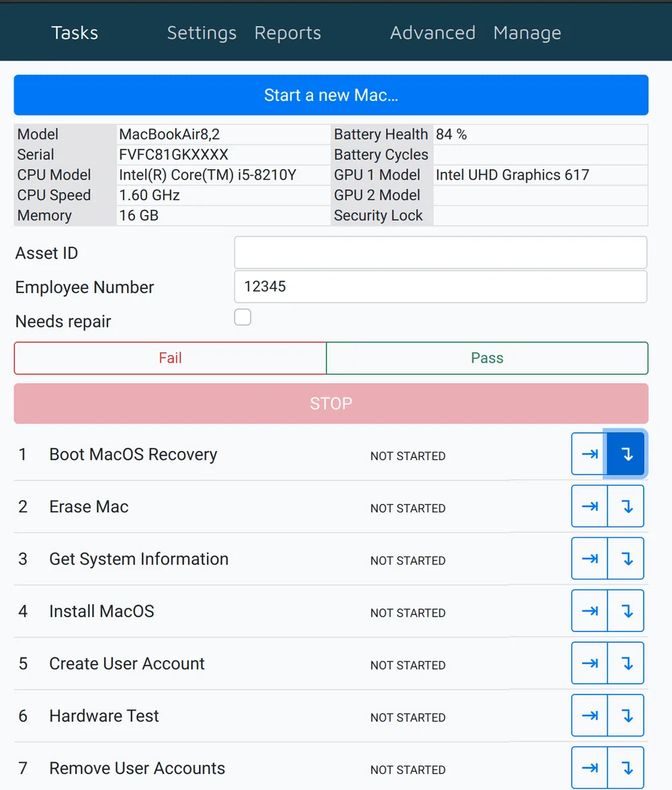Click the down-arrow icon for Boot MacOS Recovery
This screenshot has width=672, height=790.
[x=626, y=454]
